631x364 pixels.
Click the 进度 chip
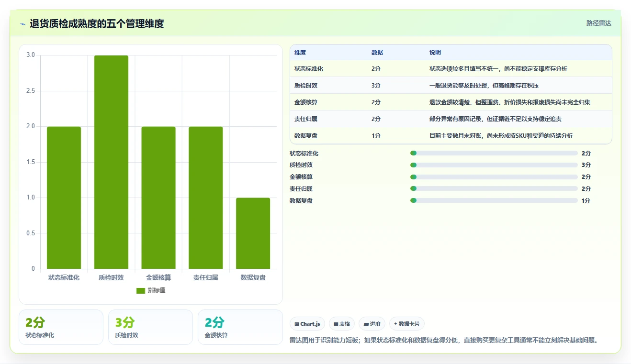[372, 324]
